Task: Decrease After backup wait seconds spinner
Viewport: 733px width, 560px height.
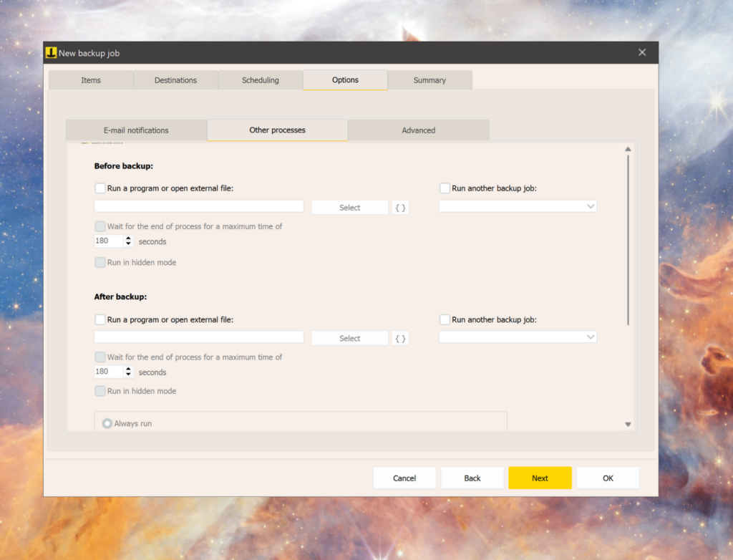Action: click(129, 375)
